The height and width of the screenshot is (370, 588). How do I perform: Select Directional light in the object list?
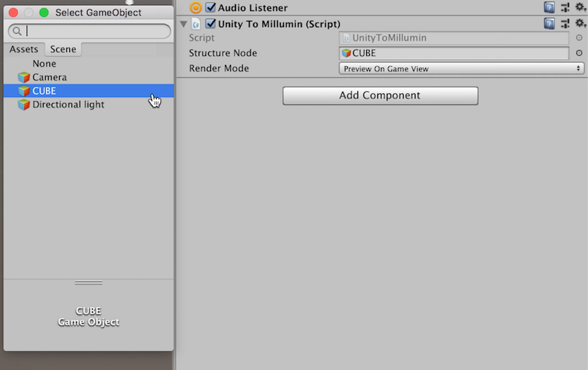[x=88, y=105]
